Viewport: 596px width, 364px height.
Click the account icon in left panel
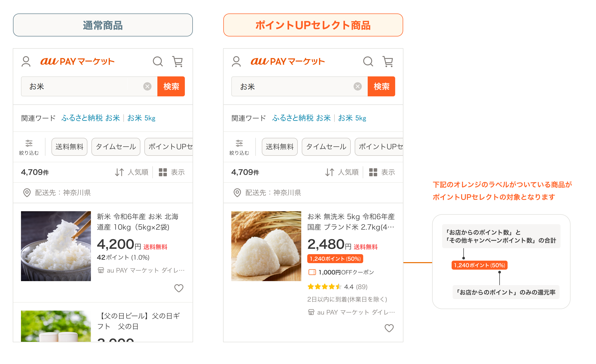point(26,61)
